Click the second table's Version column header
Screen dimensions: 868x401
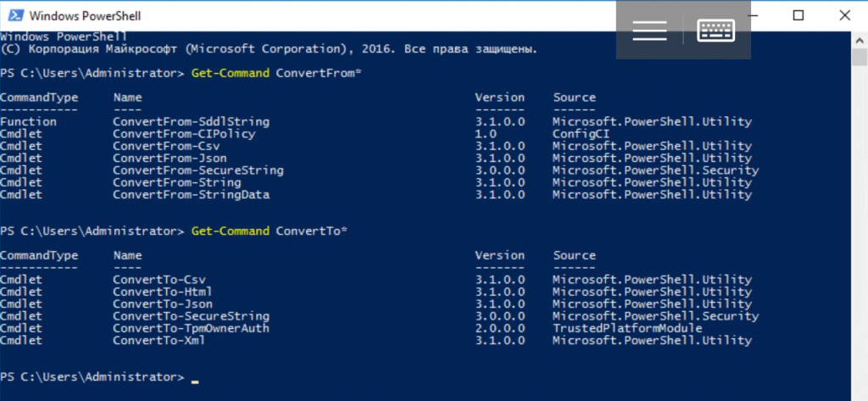coord(499,255)
